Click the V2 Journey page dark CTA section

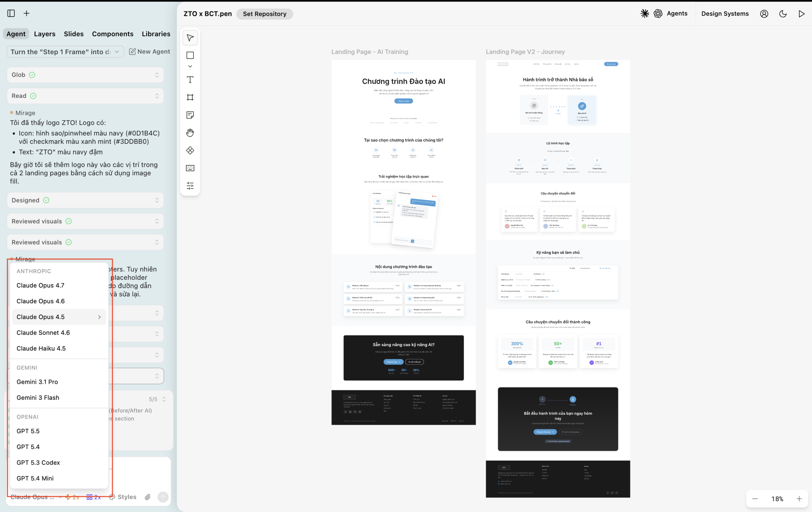click(558, 419)
